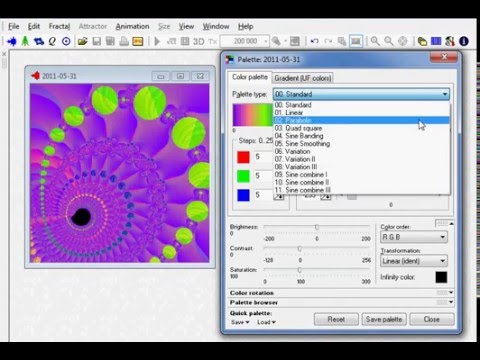The image size is (480, 360).
Task: Click the Reset button
Action: click(x=336, y=319)
